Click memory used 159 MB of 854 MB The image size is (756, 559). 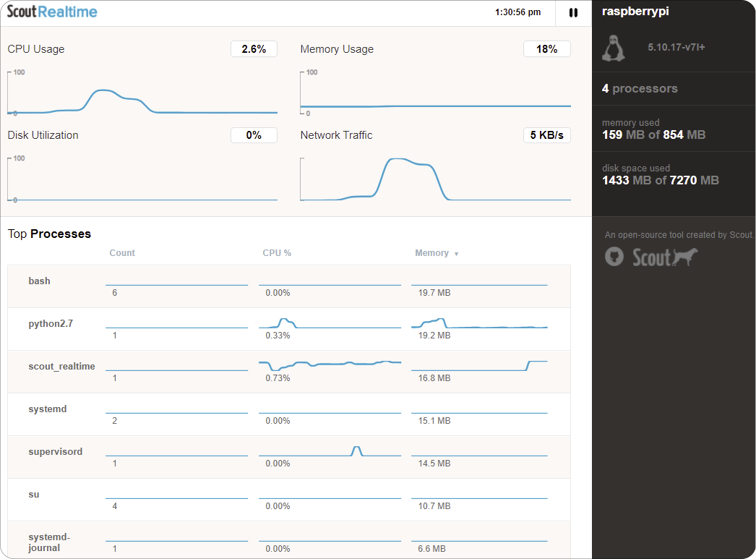[x=654, y=129]
